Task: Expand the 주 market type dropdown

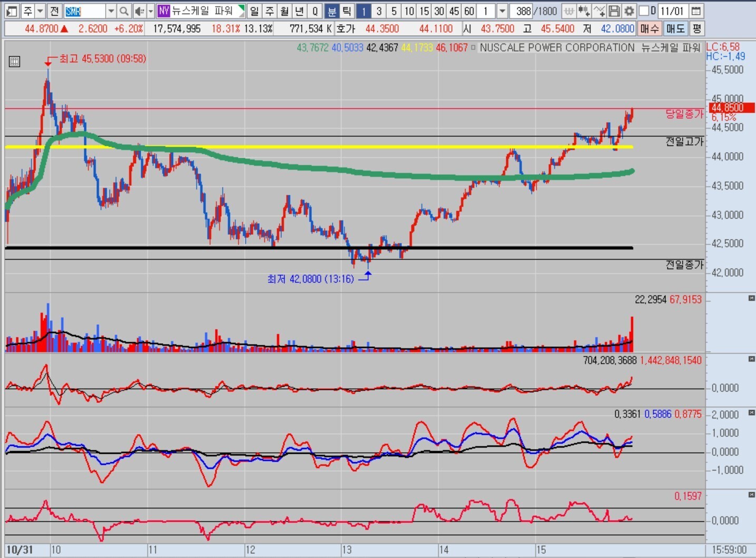Action: (x=40, y=11)
